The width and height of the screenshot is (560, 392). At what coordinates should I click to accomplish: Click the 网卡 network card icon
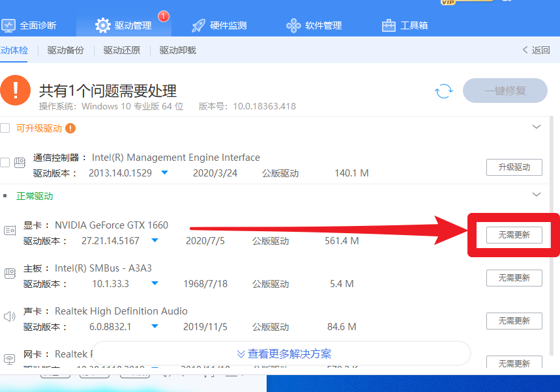10,359
